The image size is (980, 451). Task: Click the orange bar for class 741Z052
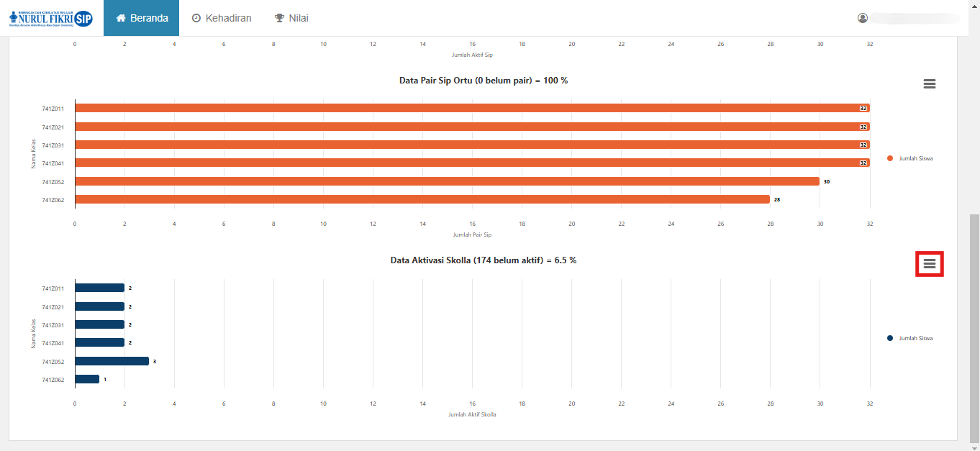(446, 181)
